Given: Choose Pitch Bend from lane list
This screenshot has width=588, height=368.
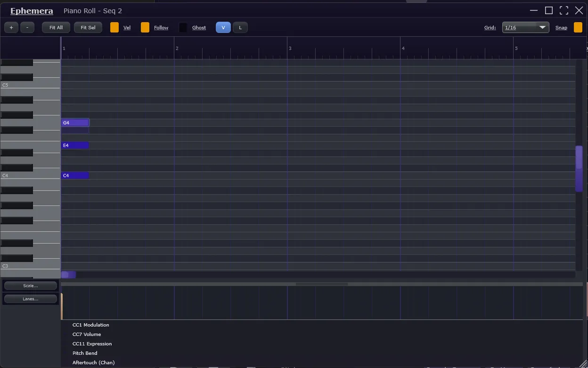Looking at the screenshot, I should click(x=85, y=353).
